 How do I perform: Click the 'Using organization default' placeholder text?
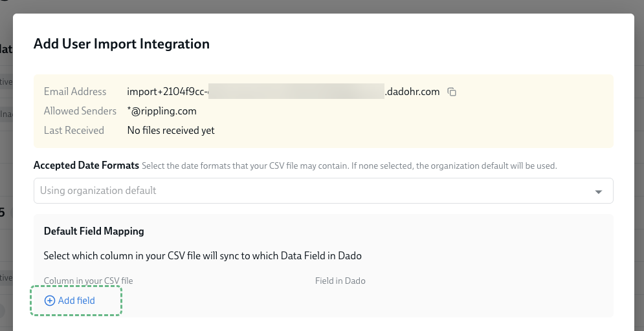98,191
